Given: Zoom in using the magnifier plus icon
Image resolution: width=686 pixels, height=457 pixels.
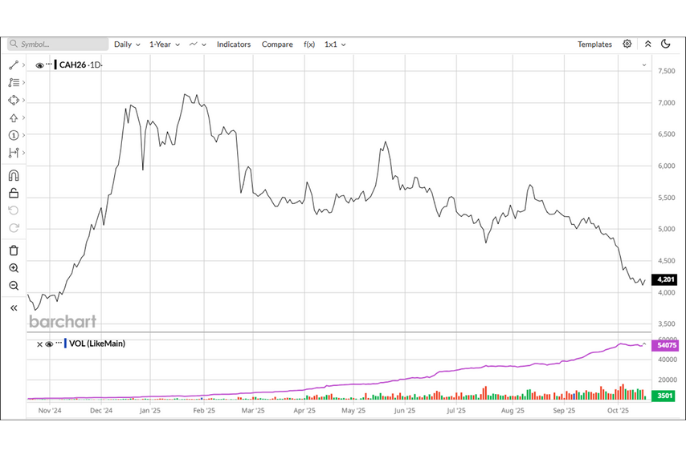Looking at the screenshot, I should click(13, 268).
